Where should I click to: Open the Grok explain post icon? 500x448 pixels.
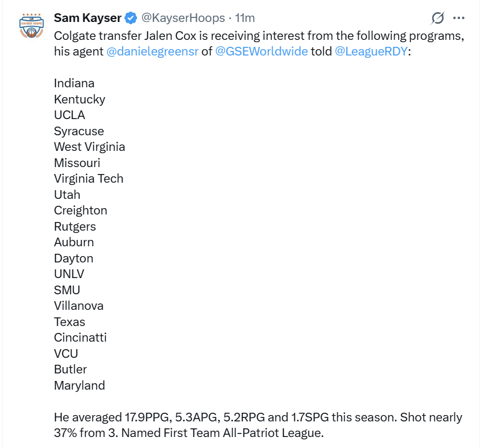pos(438,18)
